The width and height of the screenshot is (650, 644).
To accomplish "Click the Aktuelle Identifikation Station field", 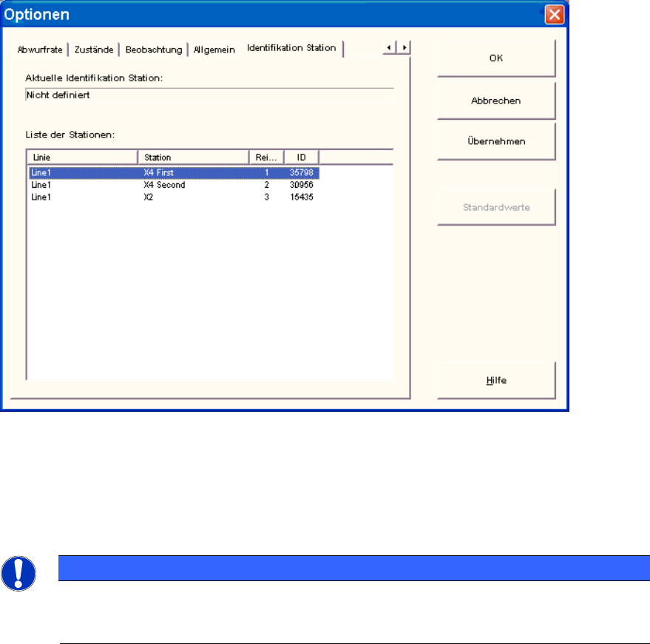I will point(210,95).
